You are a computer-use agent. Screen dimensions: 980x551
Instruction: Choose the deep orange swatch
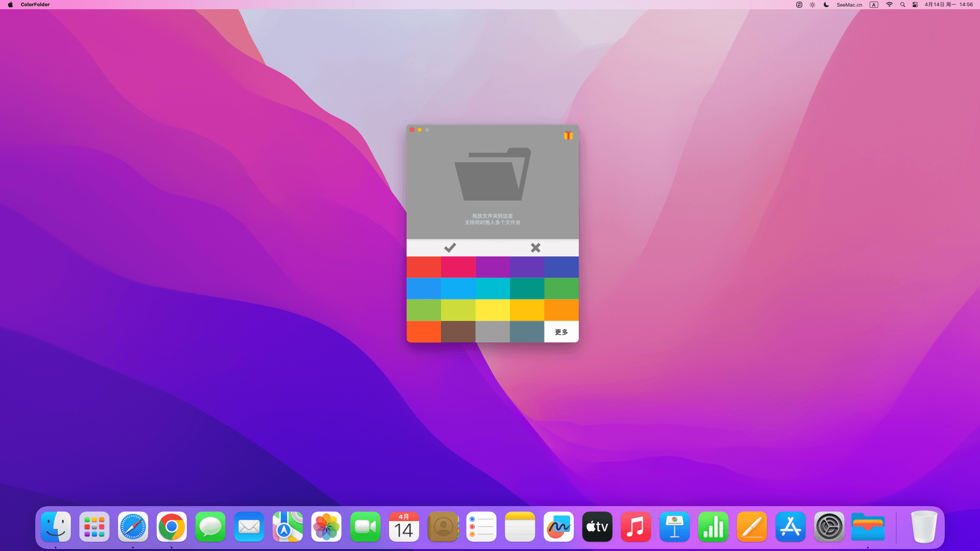[x=424, y=332]
